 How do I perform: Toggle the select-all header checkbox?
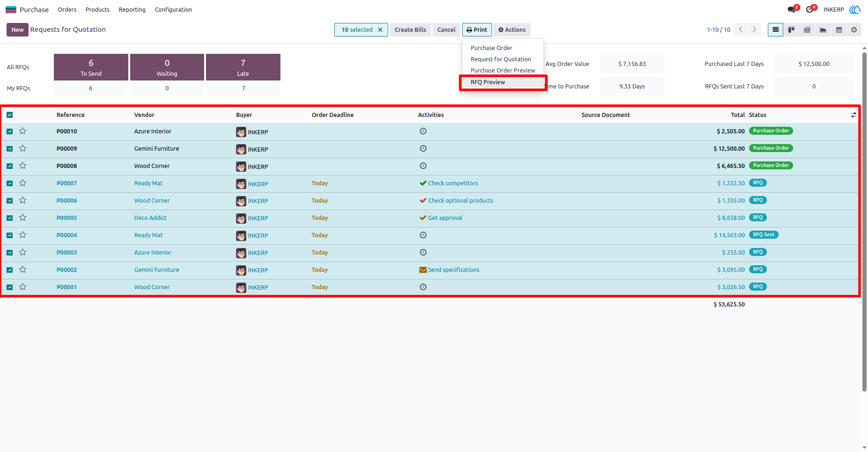tap(9, 115)
